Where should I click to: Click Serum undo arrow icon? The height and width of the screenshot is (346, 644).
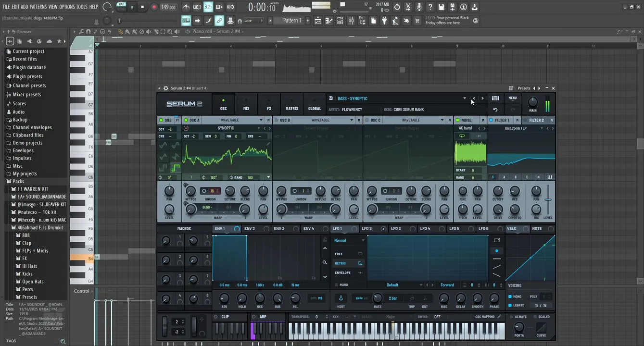pyautogui.click(x=495, y=110)
